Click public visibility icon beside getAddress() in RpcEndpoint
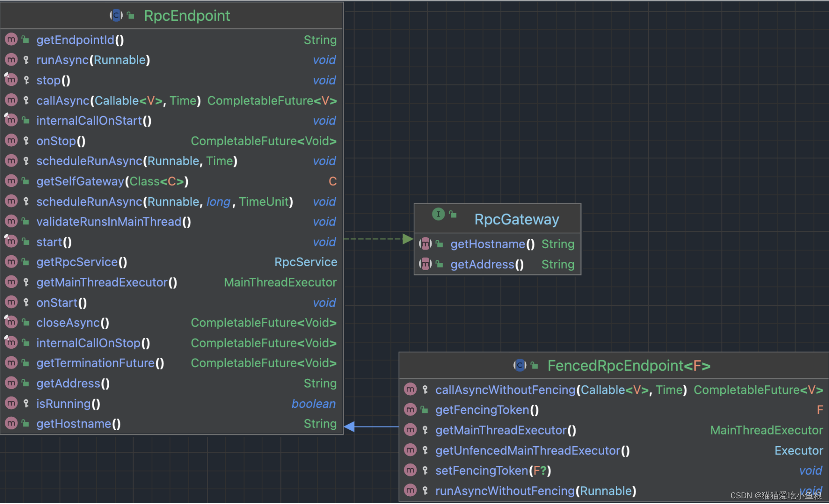This screenshot has height=504, width=829. click(26, 383)
